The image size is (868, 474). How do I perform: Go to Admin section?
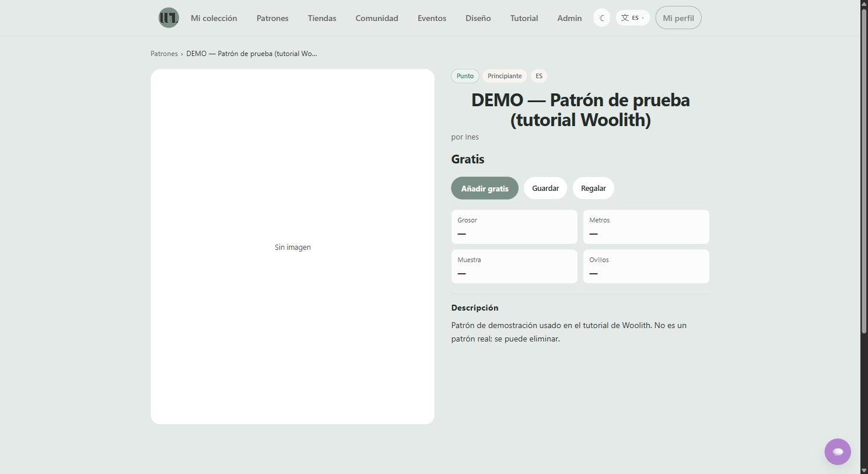coord(569,18)
